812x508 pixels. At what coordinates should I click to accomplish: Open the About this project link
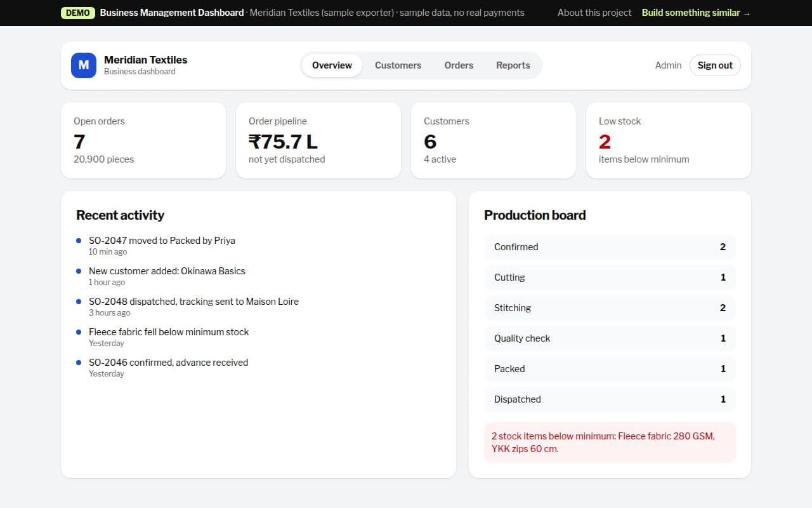594,13
